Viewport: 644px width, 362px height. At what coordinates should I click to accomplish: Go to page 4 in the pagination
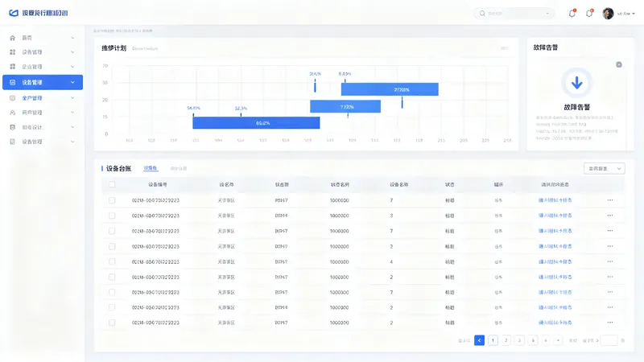pos(533,340)
